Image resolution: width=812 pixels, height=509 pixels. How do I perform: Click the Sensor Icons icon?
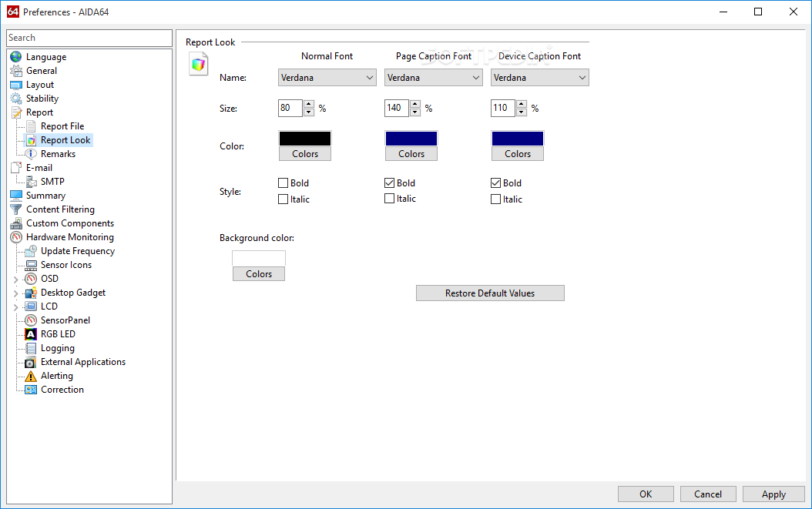31,265
